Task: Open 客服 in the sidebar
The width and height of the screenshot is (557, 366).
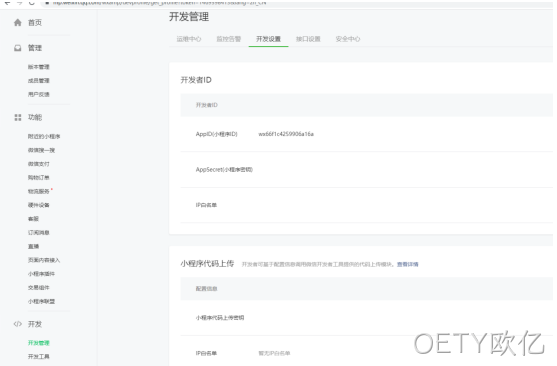Action: pos(33,219)
